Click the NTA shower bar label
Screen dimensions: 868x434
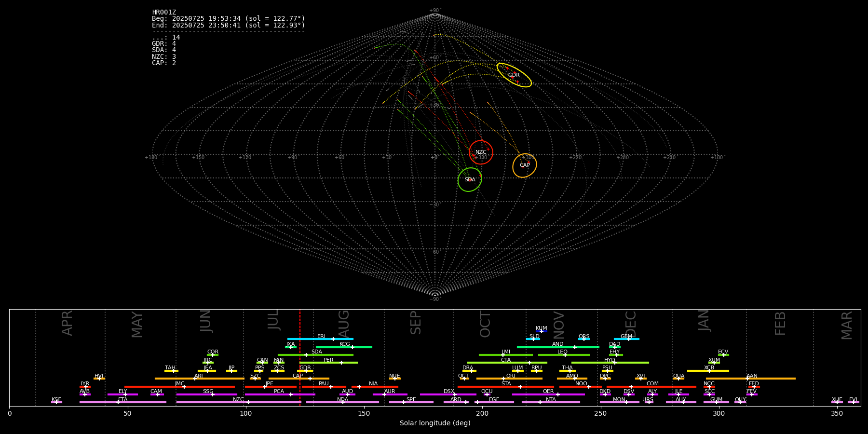point(551,400)
